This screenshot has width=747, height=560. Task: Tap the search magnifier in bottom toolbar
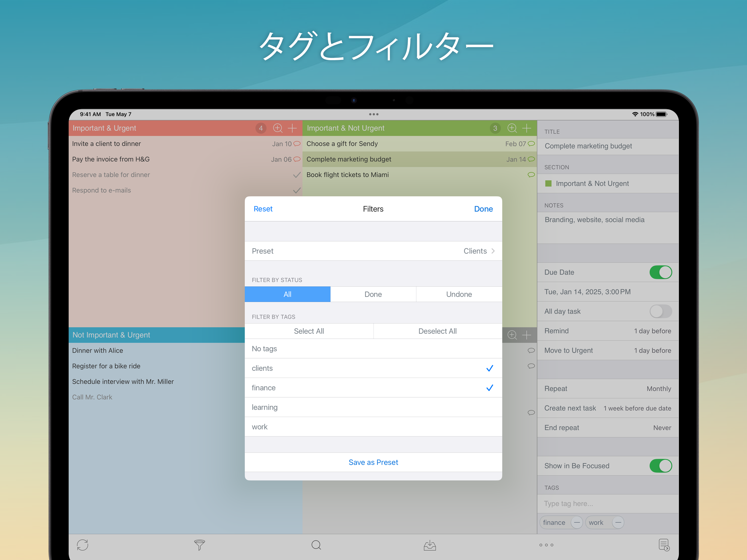coord(316,545)
